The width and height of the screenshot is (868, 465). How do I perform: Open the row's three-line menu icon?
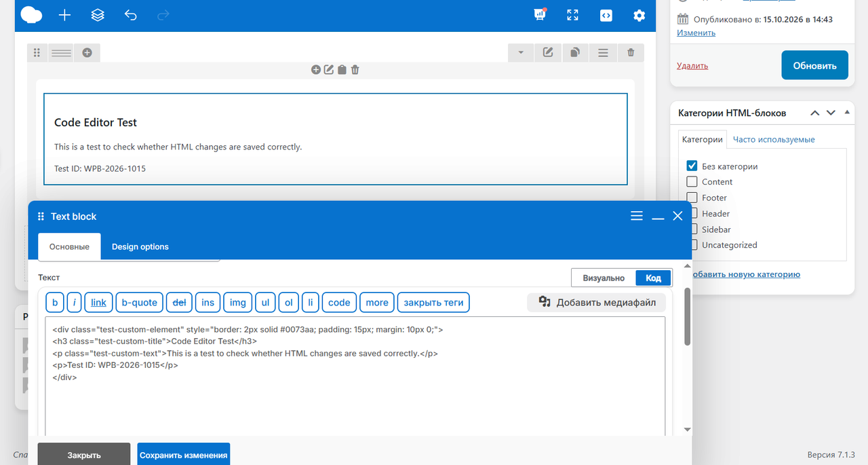(603, 52)
